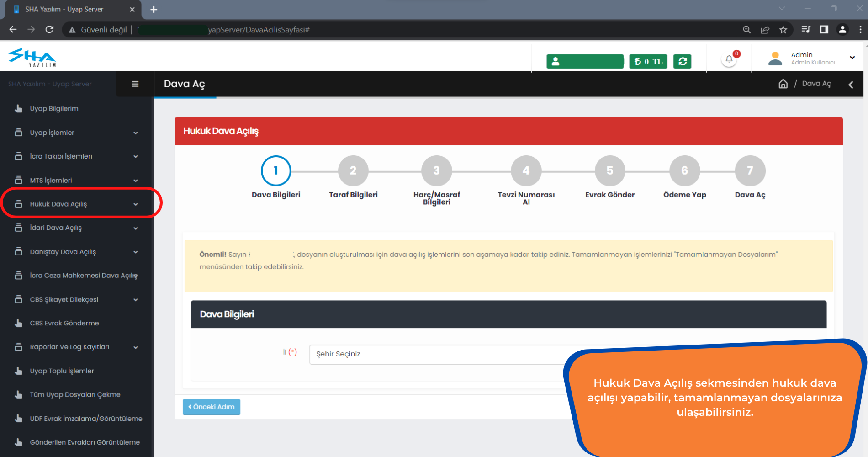Click the 0 TL balance button
868x457 pixels.
[x=648, y=61]
